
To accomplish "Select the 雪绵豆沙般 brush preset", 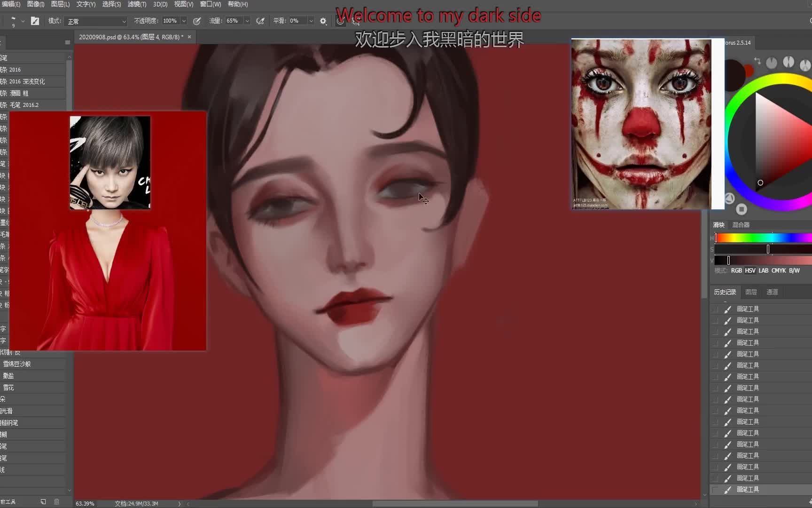I will click(33, 364).
